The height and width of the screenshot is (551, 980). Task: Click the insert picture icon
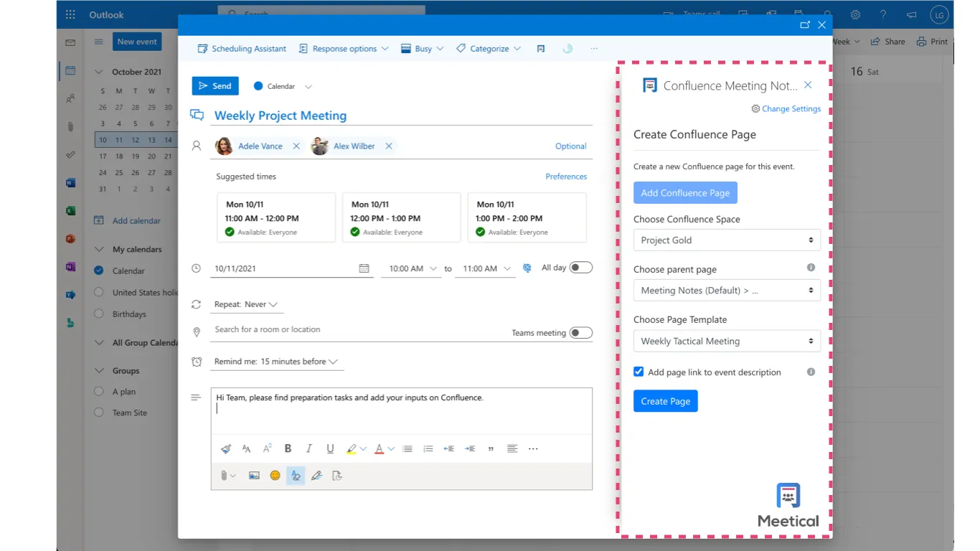click(x=254, y=475)
